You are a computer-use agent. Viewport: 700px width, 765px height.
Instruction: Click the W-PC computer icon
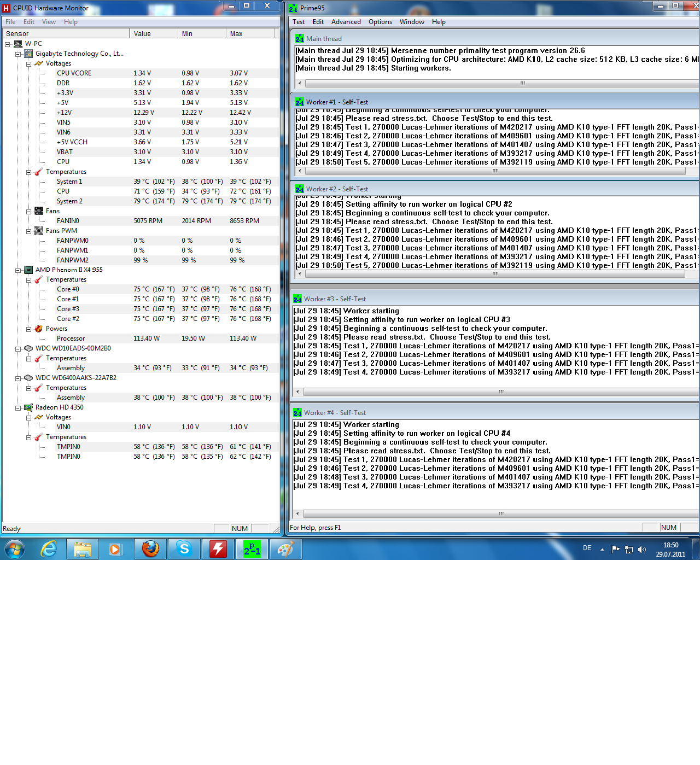pyautogui.click(x=18, y=44)
